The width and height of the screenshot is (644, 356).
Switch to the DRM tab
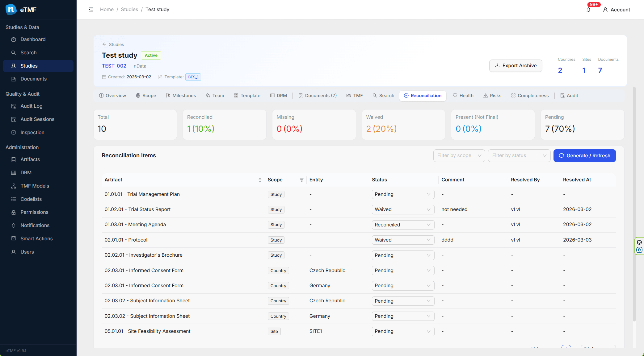pyautogui.click(x=279, y=96)
